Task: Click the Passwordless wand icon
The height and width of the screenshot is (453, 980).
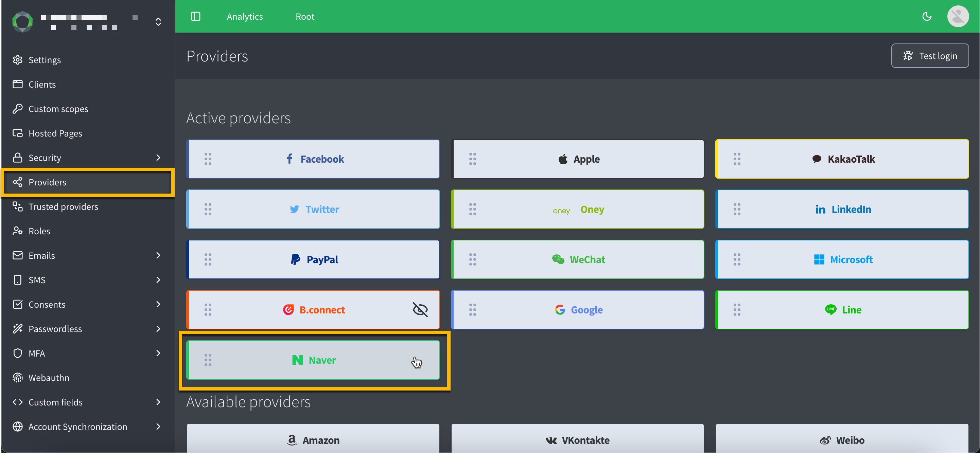Action: (x=18, y=328)
